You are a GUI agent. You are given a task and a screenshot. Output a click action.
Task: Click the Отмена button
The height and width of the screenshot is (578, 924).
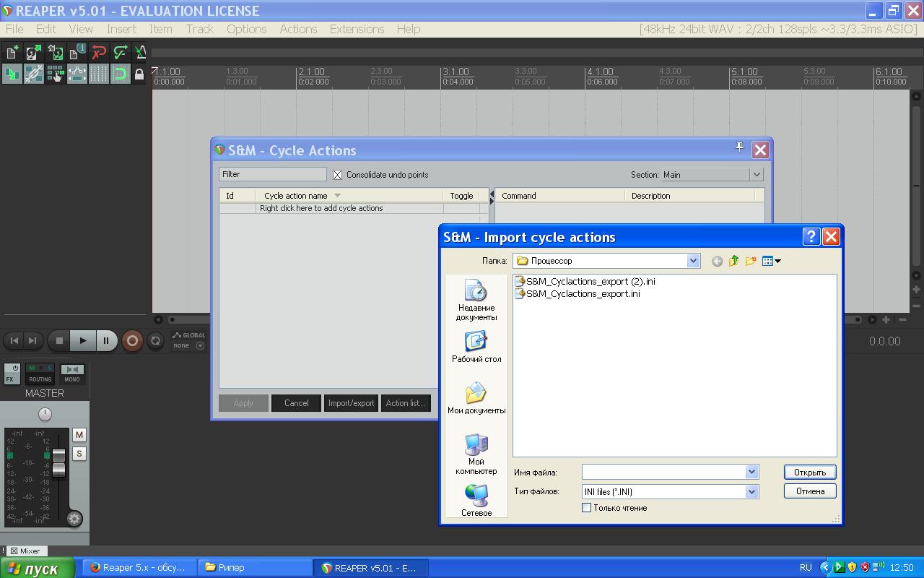click(810, 491)
